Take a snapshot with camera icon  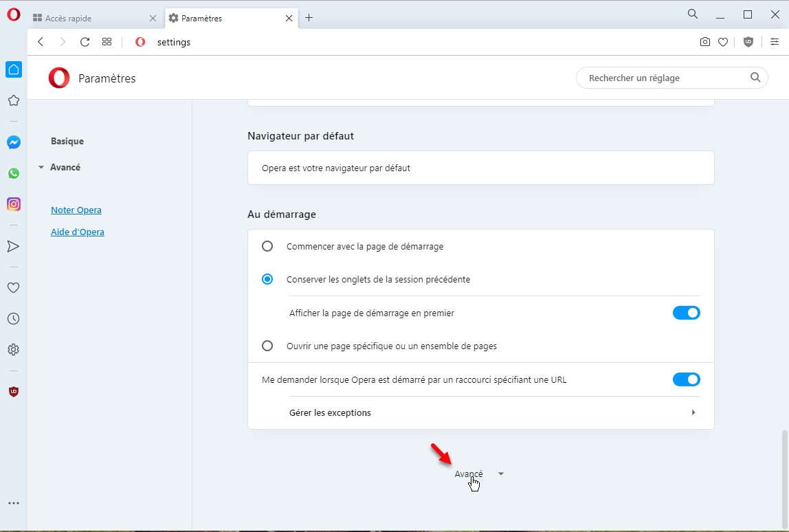(704, 42)
